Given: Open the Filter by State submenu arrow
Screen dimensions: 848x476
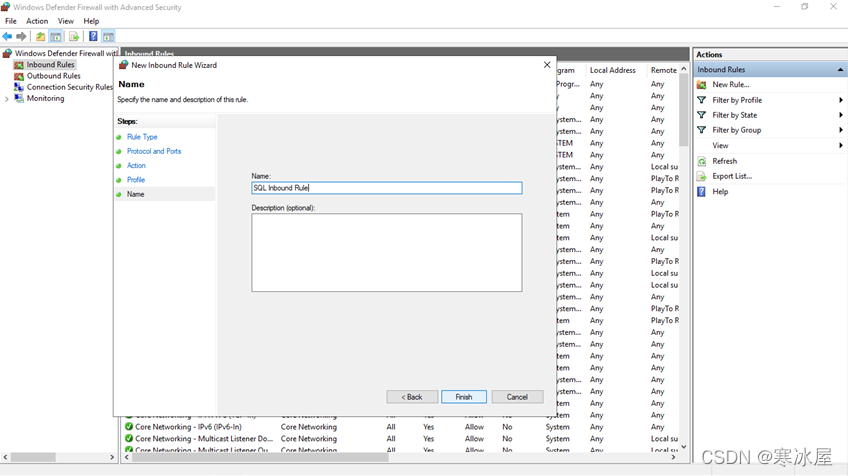Looking at the screenshot, I should coord(841,115).
